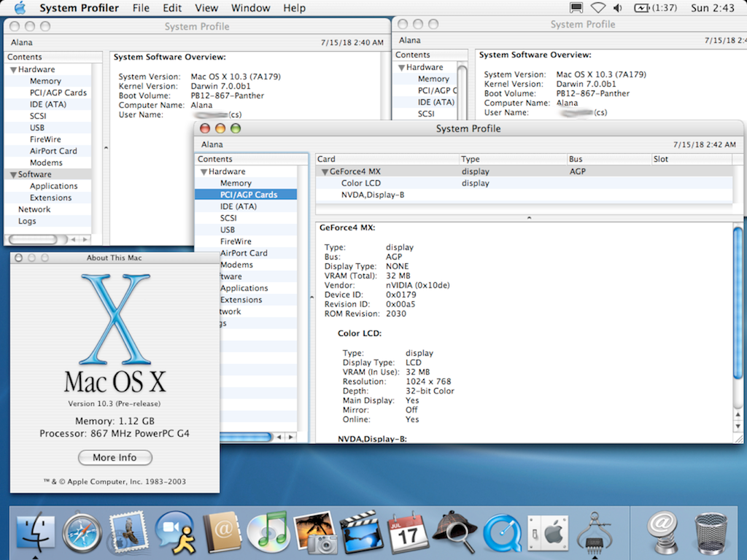747x560 pixels.
Task: Click the battery status icon (1:37)
Action: point(655,7)
